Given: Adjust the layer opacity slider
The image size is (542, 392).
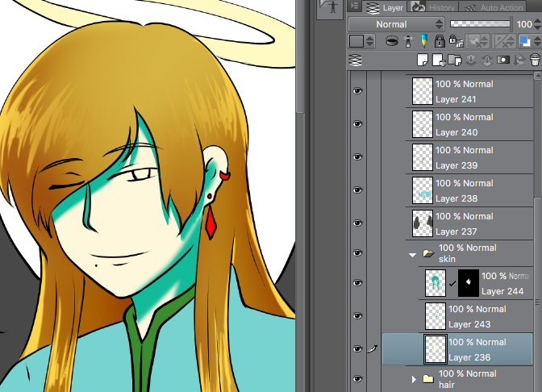Looking at the screenshot, I should point(480,24).
